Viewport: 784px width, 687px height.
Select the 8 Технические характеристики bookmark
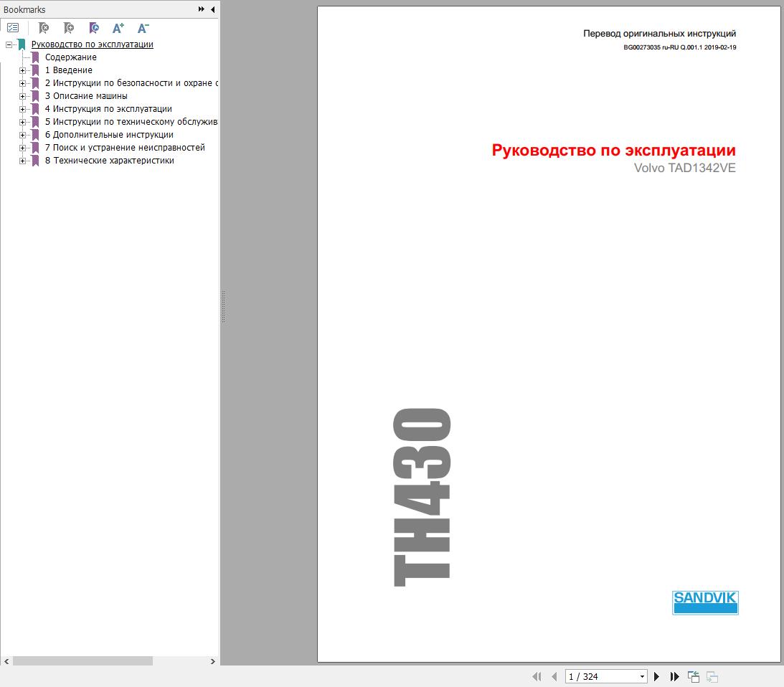coord(110,161)
